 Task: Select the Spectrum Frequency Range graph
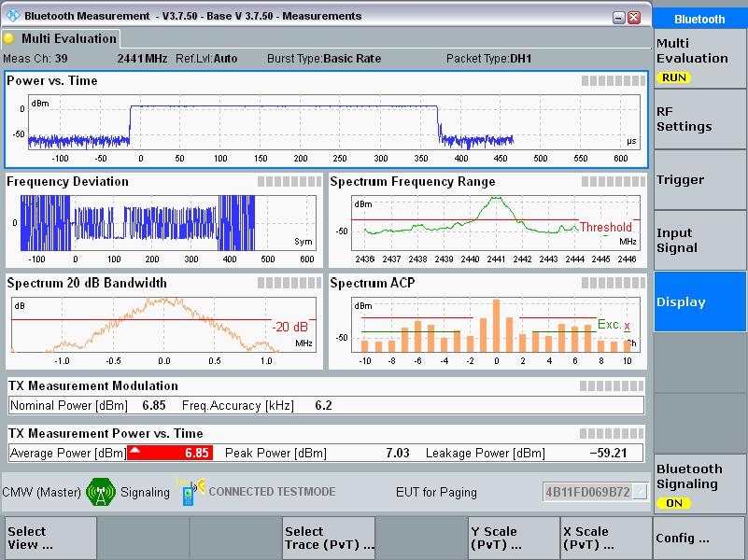(x=487, y=220)
